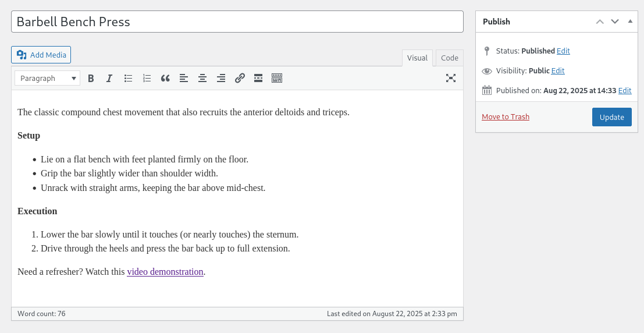Insert the Read More tag
The image size is (644, 333).
[258, 78]
